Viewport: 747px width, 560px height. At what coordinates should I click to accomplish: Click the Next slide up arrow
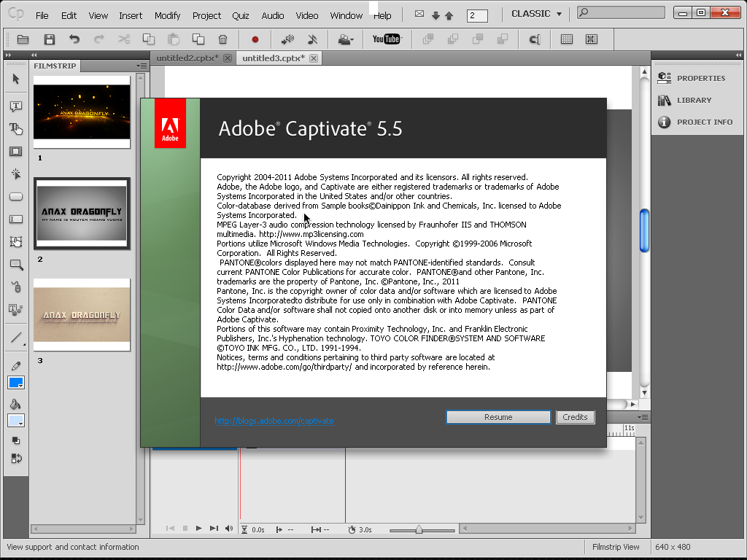coord(449,16)
